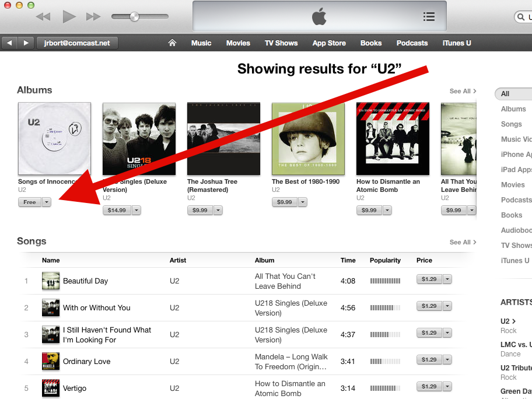Go to iTunes Store home icon

point(172,43)
